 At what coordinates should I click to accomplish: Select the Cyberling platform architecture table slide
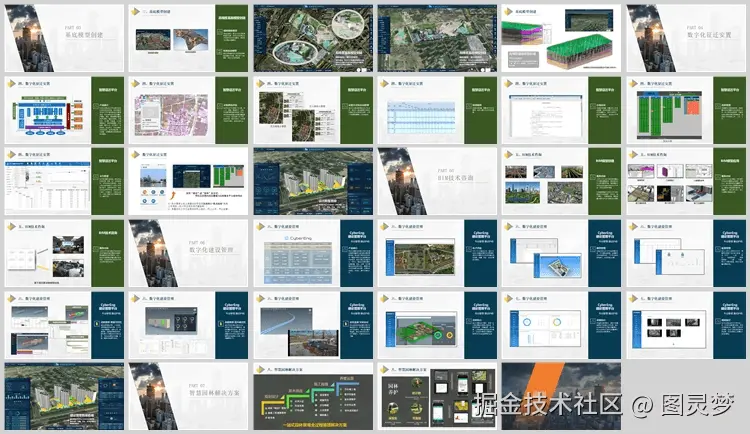tap(313, 253)
